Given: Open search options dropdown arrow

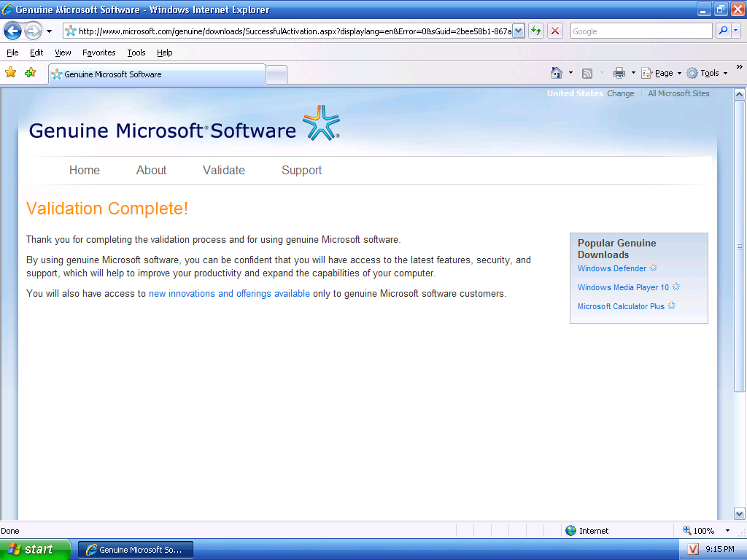Looking at the screenshot, I should coord(736,31).
